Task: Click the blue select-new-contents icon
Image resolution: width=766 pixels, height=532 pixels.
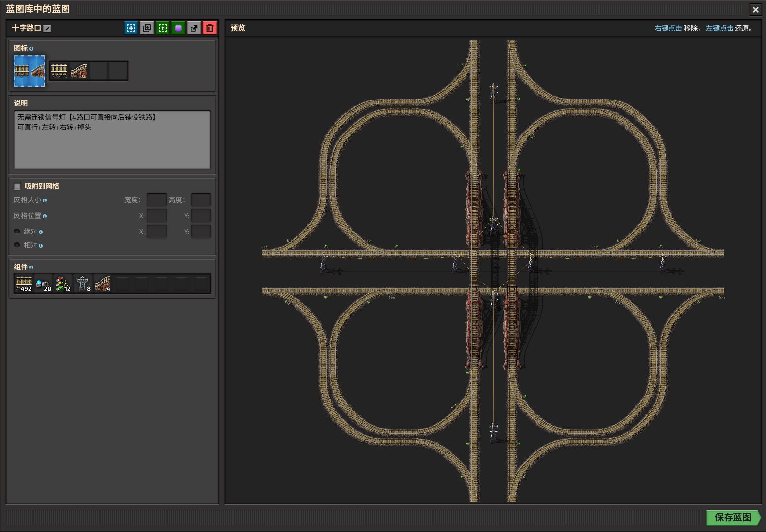Action: point(131,28)
